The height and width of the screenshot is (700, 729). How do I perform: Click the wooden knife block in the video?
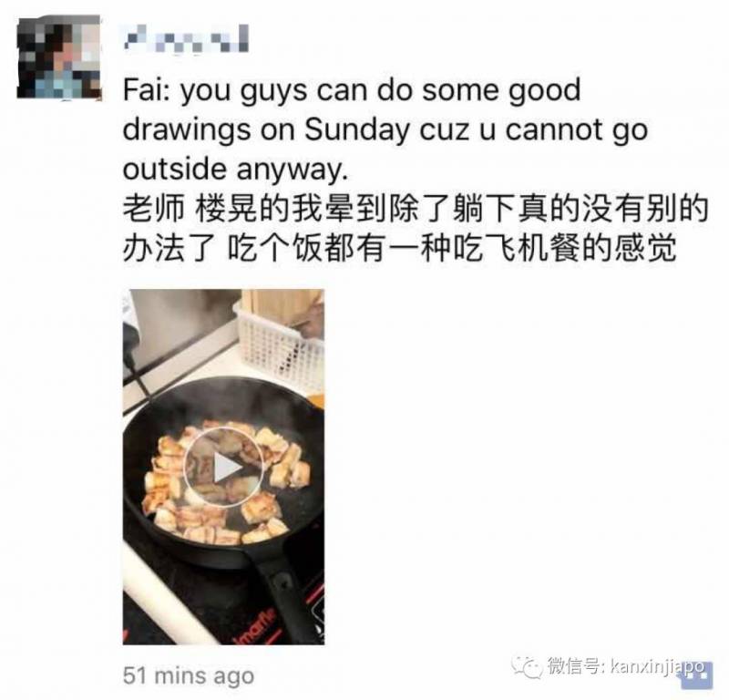(282, 310)
